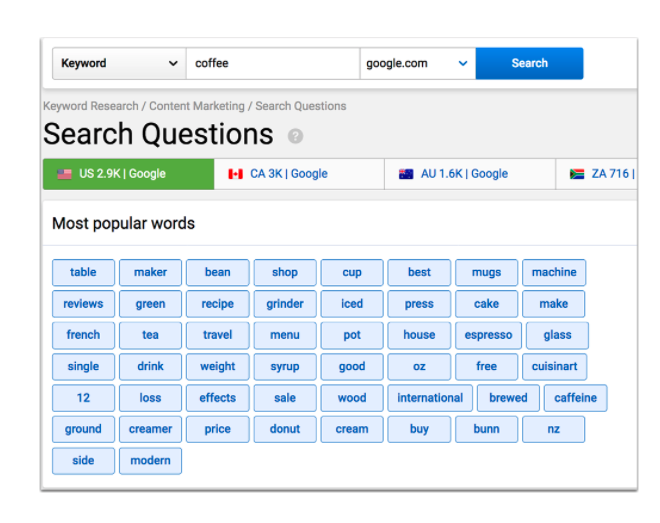Image resolution: width=660 pixels, height=523 pixels.
Task: Choose the "machine" word tag
Action: (x=554, y=272)
